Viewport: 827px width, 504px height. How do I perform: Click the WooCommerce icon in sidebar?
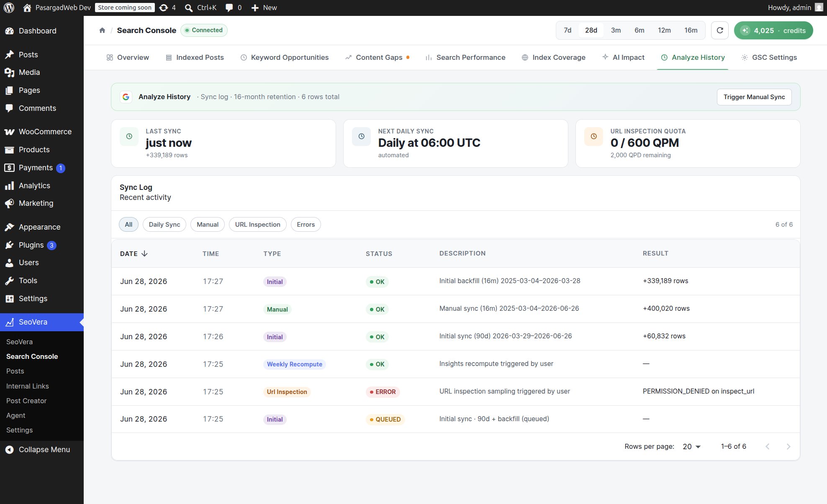click(x=9, y=132)
